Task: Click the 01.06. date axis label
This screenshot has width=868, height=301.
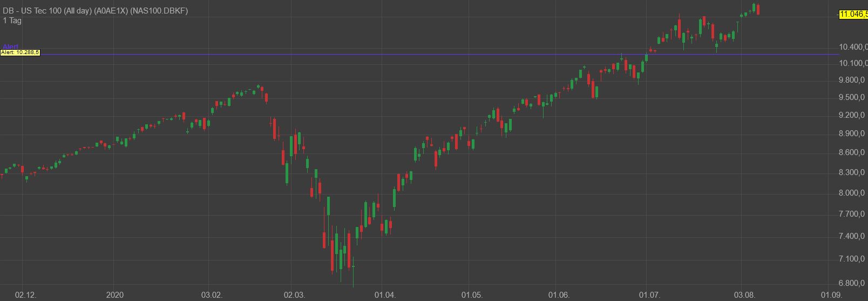Action: (559, 295)
